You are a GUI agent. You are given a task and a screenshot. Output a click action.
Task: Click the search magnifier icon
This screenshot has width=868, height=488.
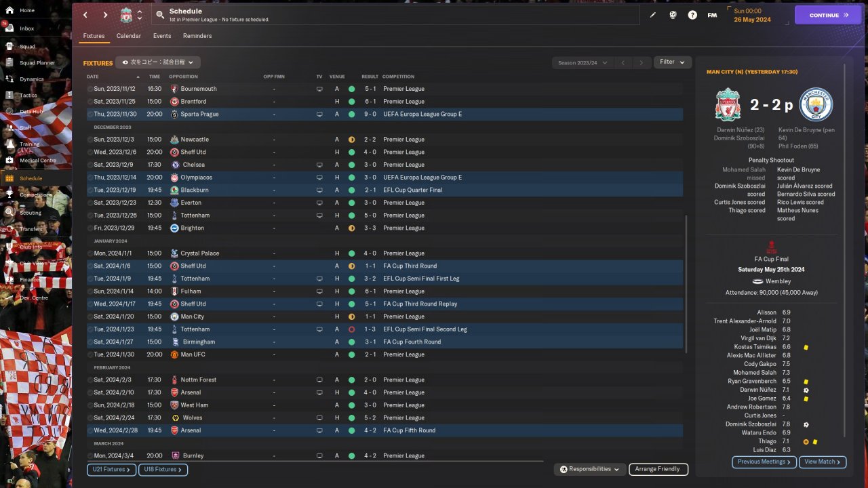coord(159,14)
